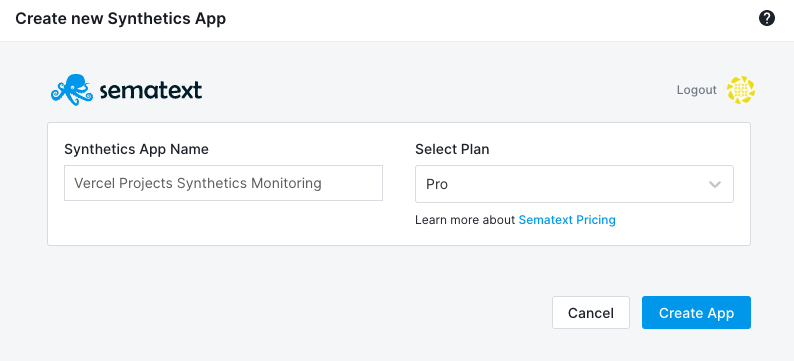
Task: Click the Create new Synthetics App title
Action: tap(121, 19)
